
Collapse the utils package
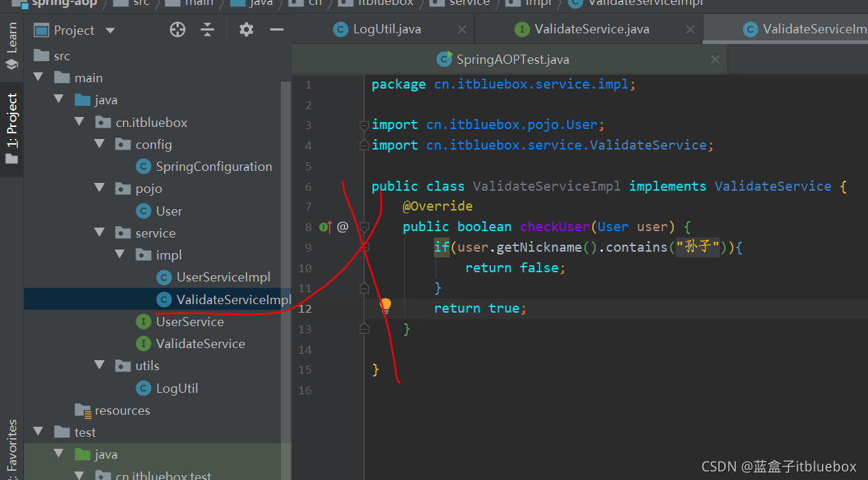(99, 366)
